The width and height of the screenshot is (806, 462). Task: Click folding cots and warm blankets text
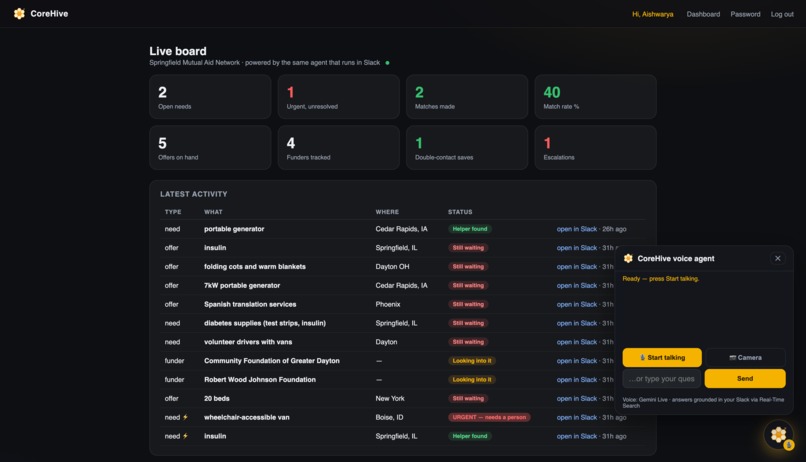click(255, 267)
